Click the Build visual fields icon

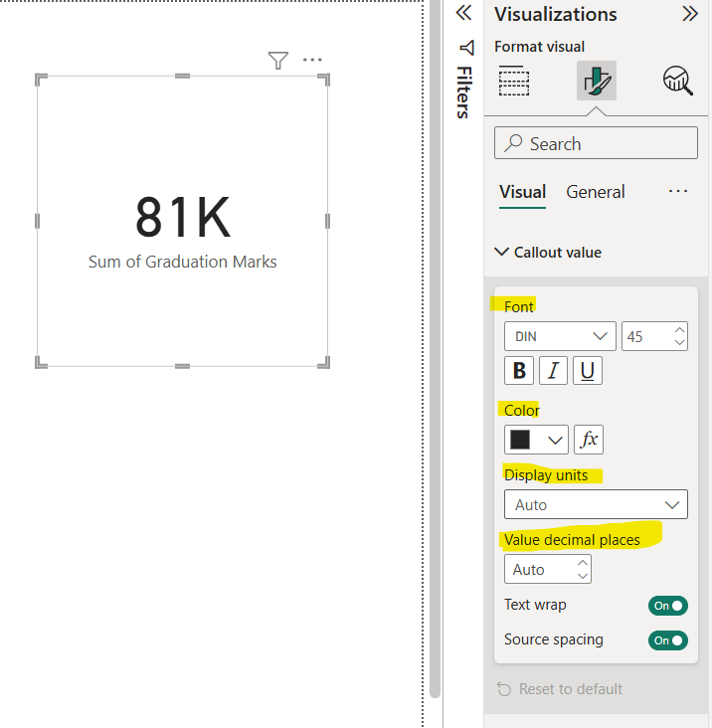click(x=514, y=82)
